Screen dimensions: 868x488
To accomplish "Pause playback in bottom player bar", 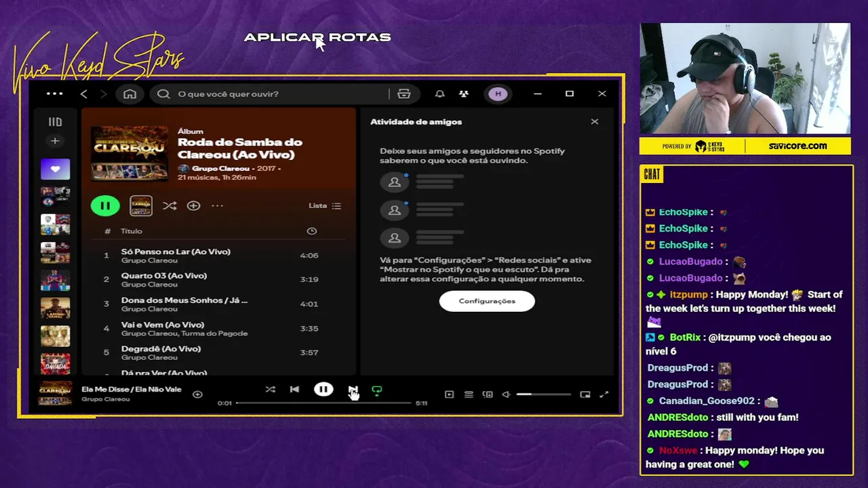I will 323,390.
